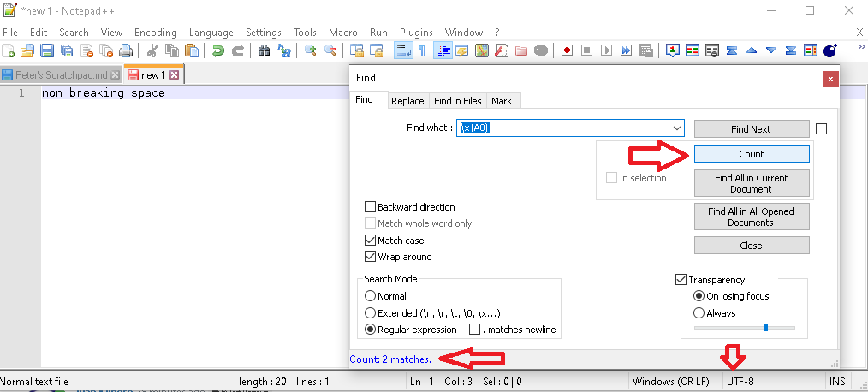Toggle word wrap toolbar icon
The image size is (868, 392).
pyautogui.click(x=402, y=51)
